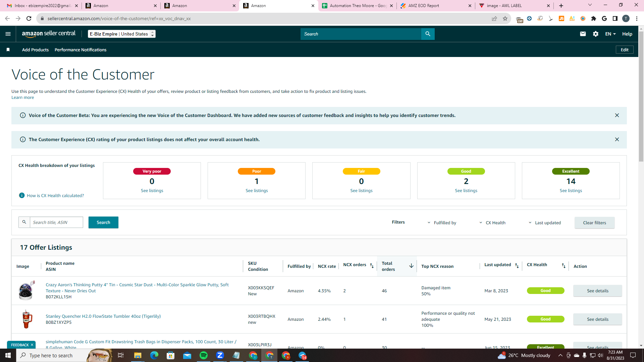The image size is (644, 362).
Task: Open the settings gear icon
Action: pos(596,34)
